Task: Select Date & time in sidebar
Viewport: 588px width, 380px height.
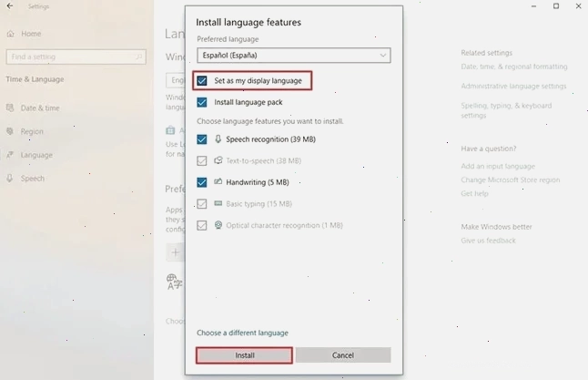Action: [40, 108]
